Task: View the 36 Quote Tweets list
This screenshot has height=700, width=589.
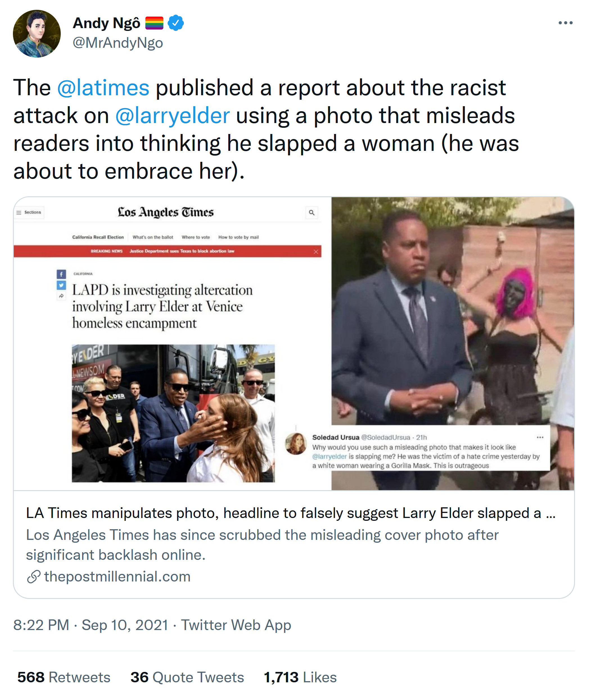Action: point(187,677)
